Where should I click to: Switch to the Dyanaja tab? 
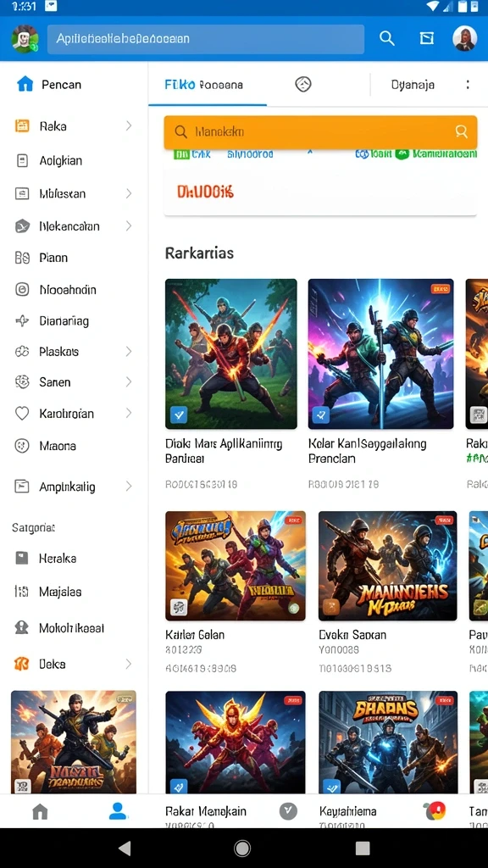tap(413, 85)
